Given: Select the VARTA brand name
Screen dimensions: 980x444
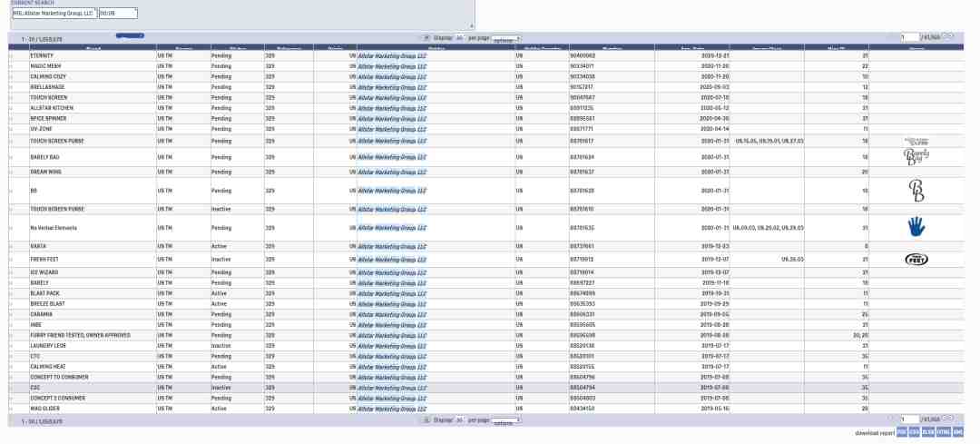Looking at the screenshot, I should pyautogui.click(x=37, y=246).
